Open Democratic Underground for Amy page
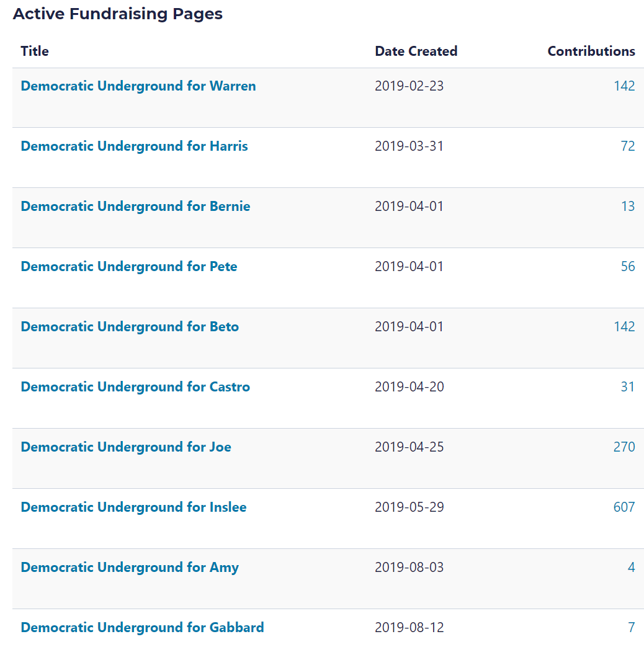644x647 pixels. (130, 568)
